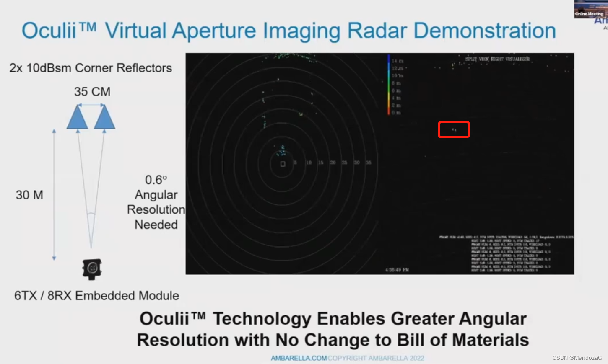The image size is (608, 364).
Task: Click the '5' range ring label
Action: point(295,163)
